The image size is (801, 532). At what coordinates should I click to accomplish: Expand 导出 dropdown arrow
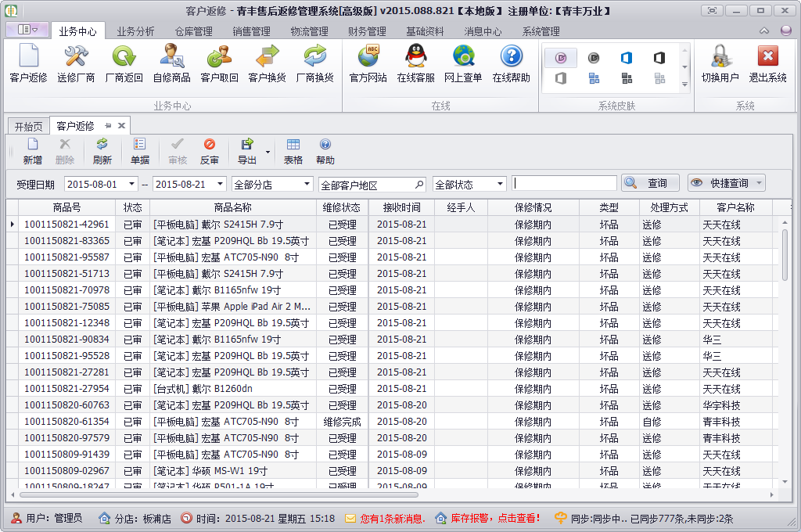268,153
